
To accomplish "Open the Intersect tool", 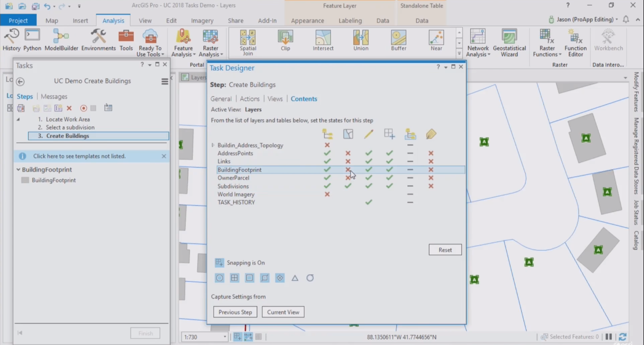I will pyautogui.click(x=323, y=41).
